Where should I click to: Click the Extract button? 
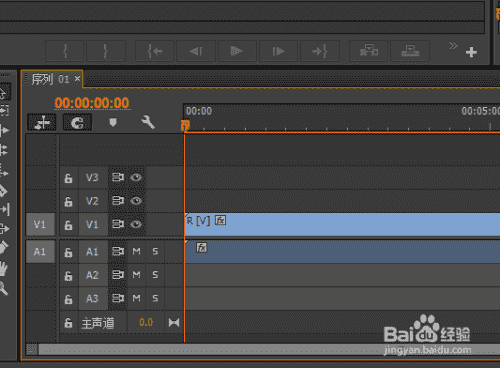click(x=410, y=51)
